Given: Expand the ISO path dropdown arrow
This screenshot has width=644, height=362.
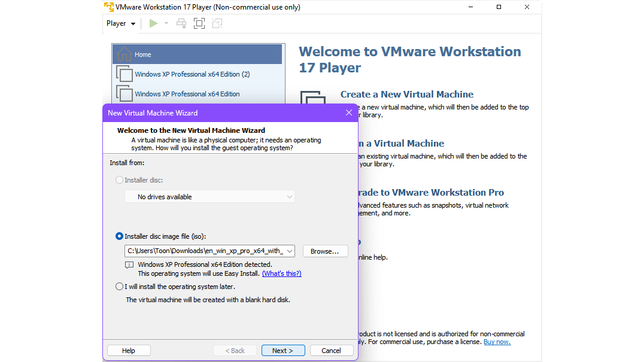Looking at the screenshot, I should (290, 251).
